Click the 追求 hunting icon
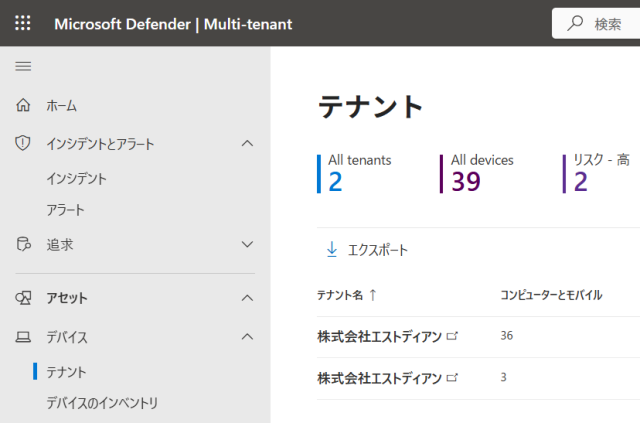 pyautogui.click(x=23, y=244)
